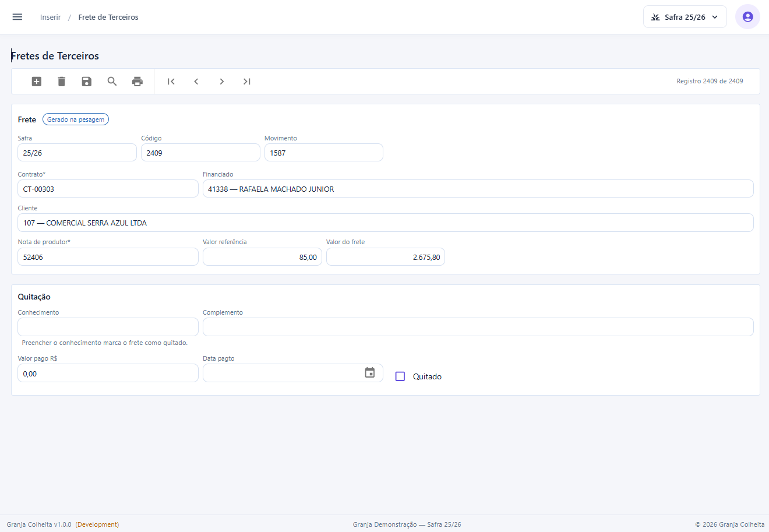Go to the first record

tap(171, 82)
